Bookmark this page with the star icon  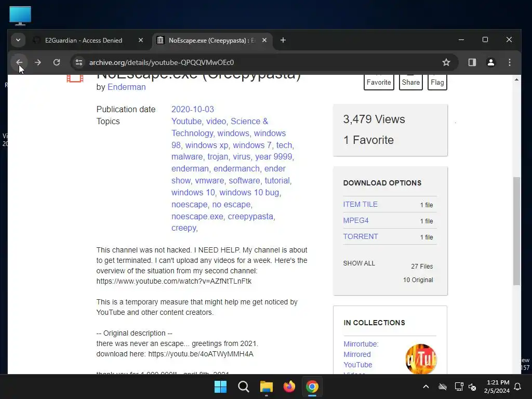coord(446,62)
